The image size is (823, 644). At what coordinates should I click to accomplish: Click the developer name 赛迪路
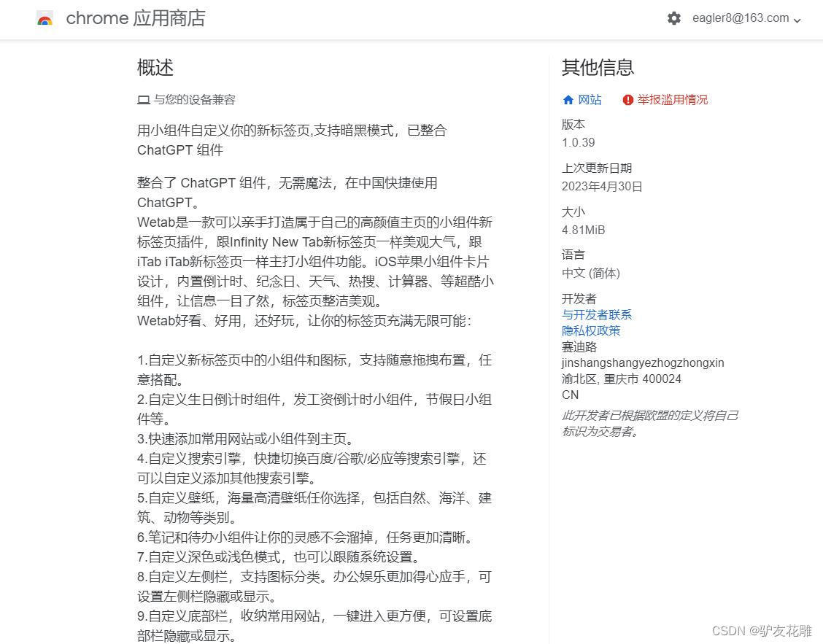coord(579,347)
